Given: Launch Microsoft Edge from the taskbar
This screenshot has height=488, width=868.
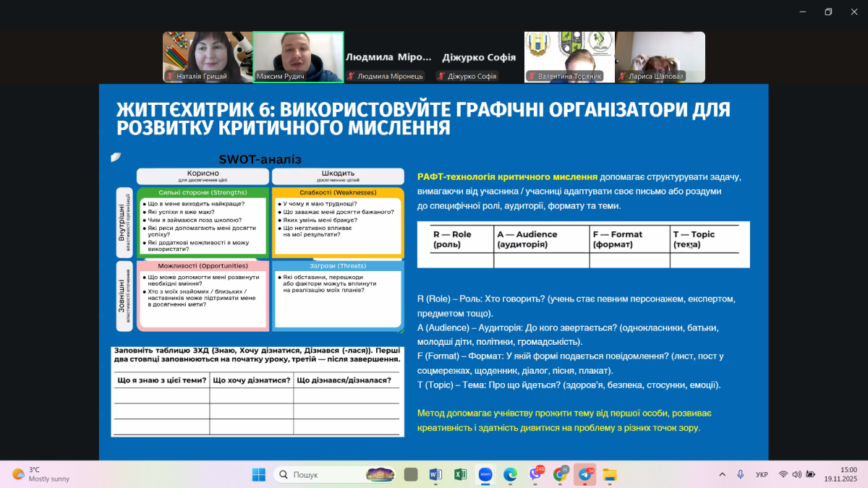Looking at the screenshot, I should pyautogui.click(x=510, y=474).
